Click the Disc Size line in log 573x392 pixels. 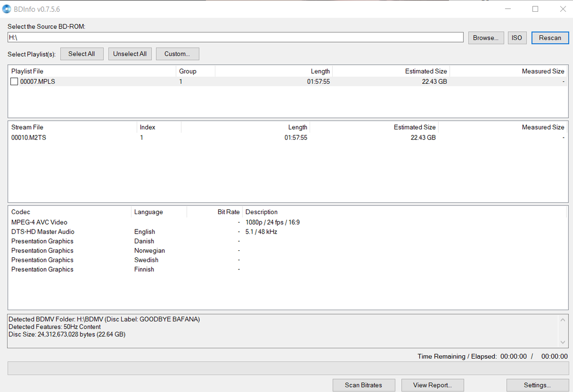pyautogui.click(x=67, y=334)
